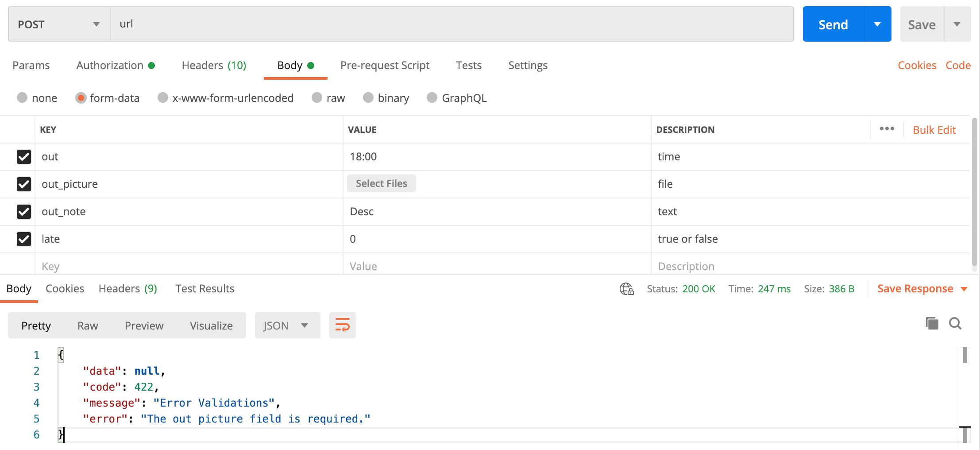980x450 pixels.
Task: Expand the Save button dropdown arrow
Action: 957,24
